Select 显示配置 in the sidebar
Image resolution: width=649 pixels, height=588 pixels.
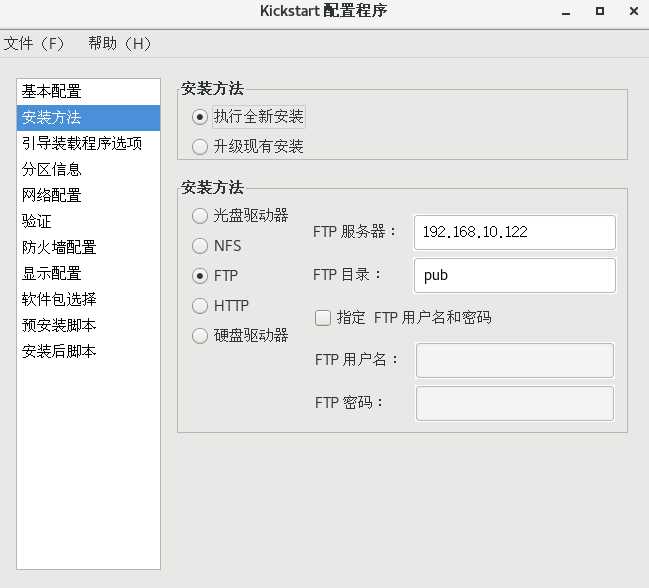pos(88,274)
